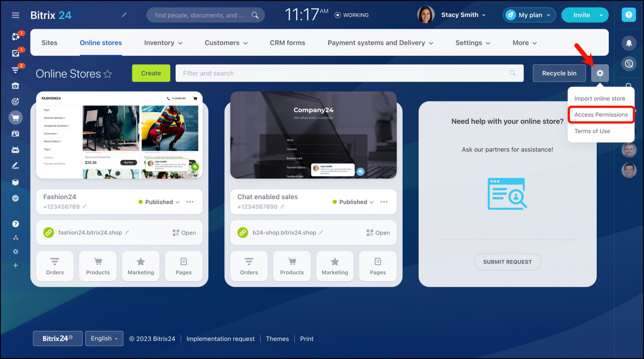Expand more items with sidebar down-arrow circle

coord(16,198)
